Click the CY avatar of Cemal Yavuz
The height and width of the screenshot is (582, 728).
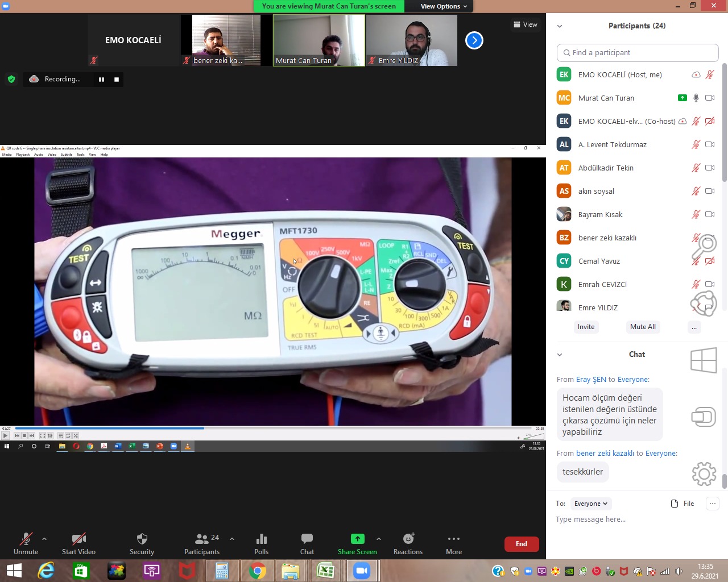564,261
